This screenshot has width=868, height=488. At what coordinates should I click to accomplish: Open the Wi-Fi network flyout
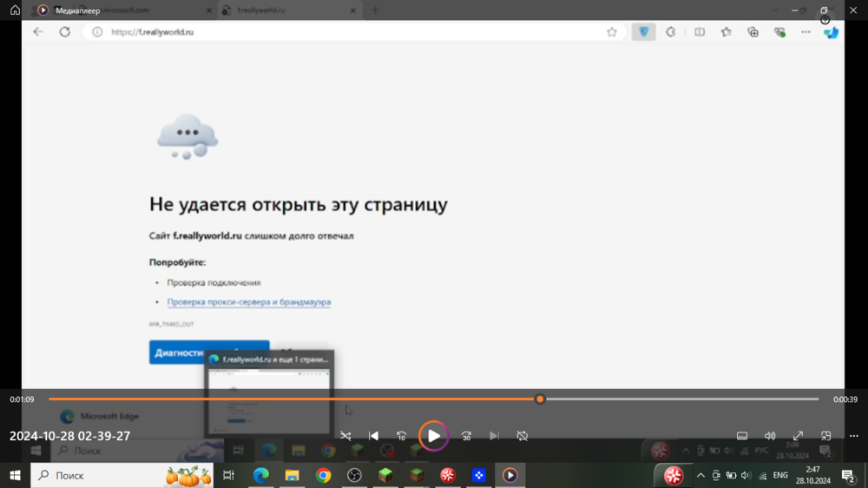(x=763, y=475)
